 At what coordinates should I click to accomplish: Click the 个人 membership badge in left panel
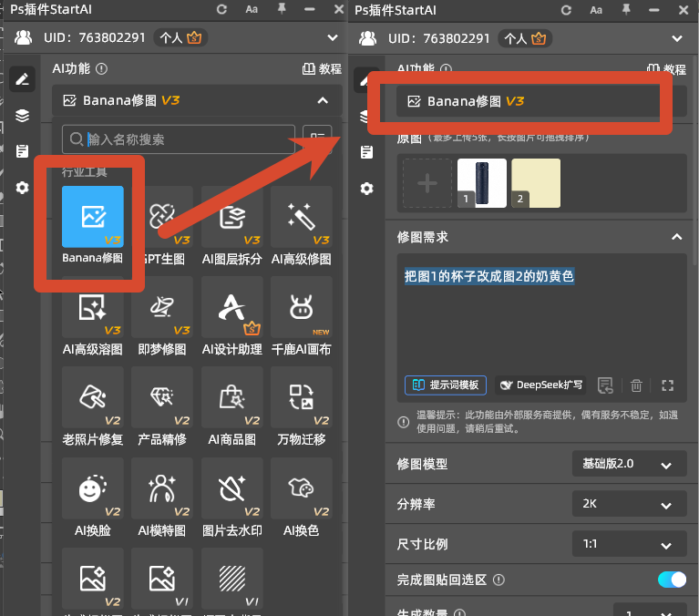[180, 38]
